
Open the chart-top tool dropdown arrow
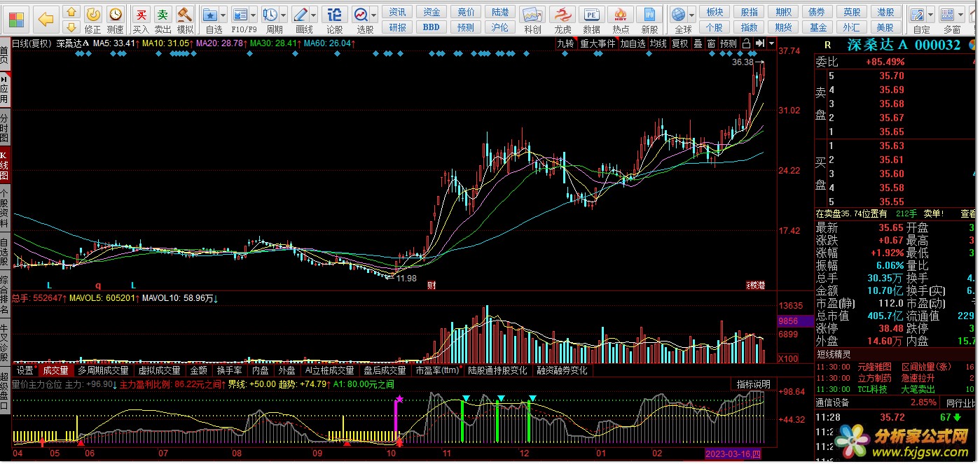(772, 43)
